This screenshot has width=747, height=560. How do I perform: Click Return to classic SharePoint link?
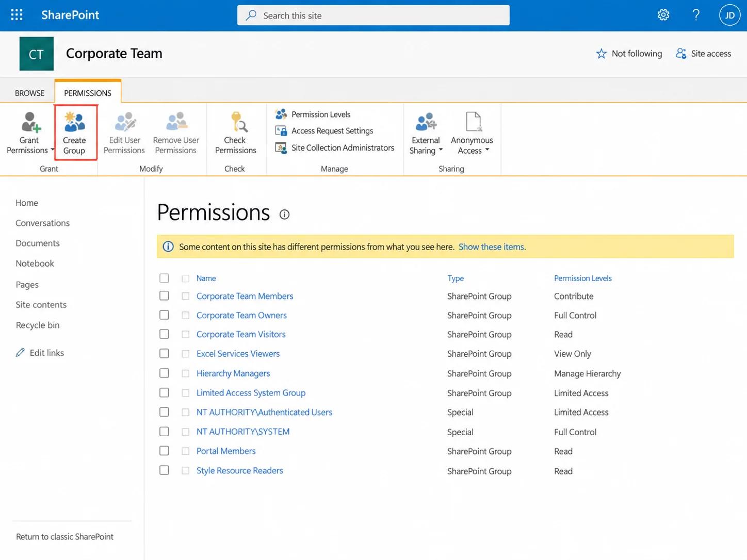[64, 537]
